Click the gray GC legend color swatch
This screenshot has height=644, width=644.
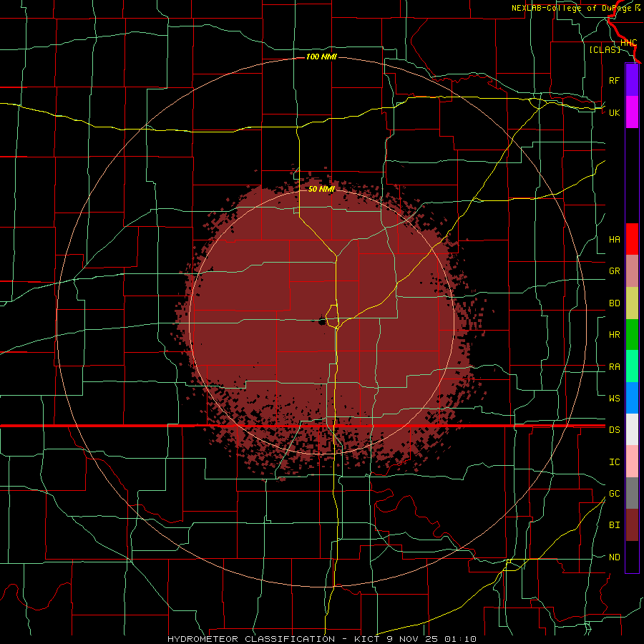click(x=632, y=493)
